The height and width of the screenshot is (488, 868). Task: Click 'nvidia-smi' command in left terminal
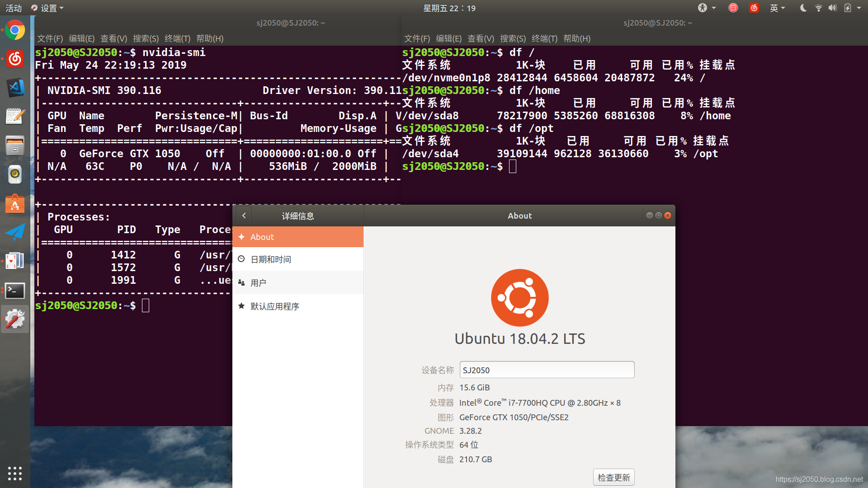click(x=174, y=52)
